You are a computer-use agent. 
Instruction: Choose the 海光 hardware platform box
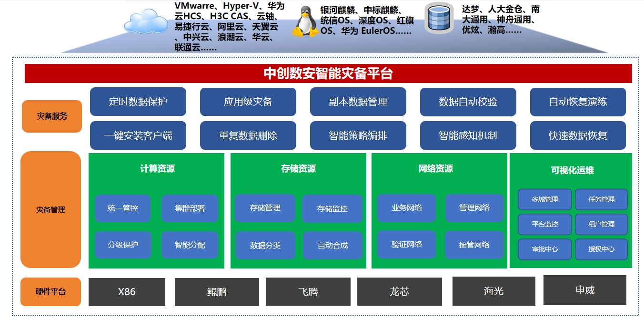click(x=493, y=290)
